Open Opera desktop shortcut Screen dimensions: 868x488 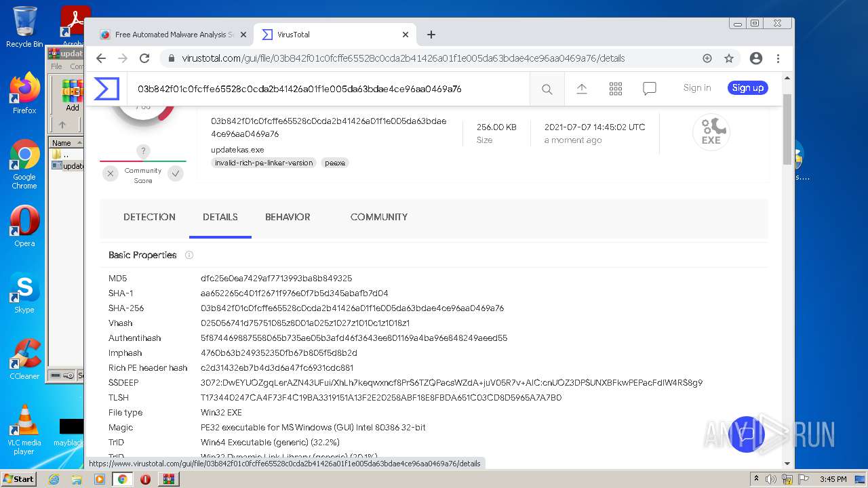[24, 226]
